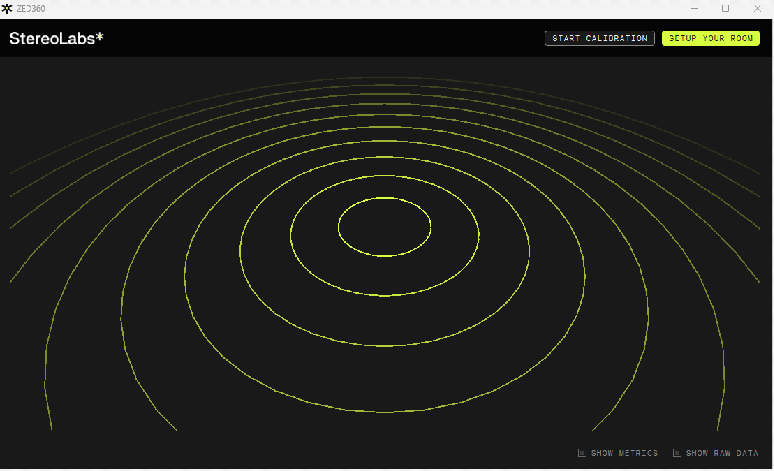The width and height of the screenshot is (774, 471).
Task: Click the chart icon beside Show Raw Data
Action: coord(676,453)
